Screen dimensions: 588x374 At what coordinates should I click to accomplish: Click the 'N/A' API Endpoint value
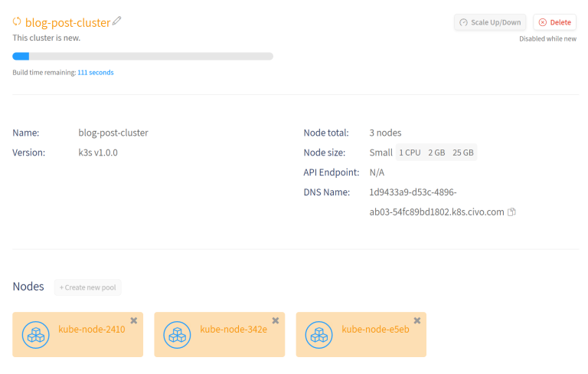[x=377, y=172]
